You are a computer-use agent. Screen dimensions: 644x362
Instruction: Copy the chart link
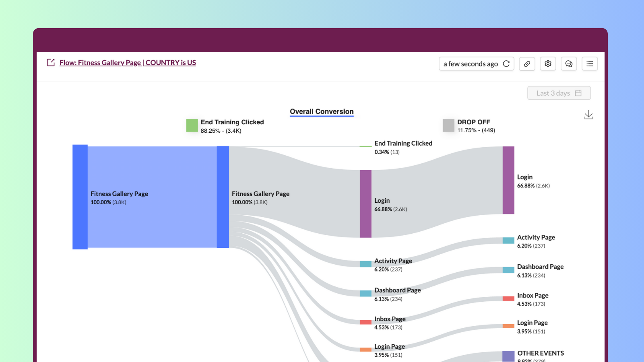coord(527,64)
